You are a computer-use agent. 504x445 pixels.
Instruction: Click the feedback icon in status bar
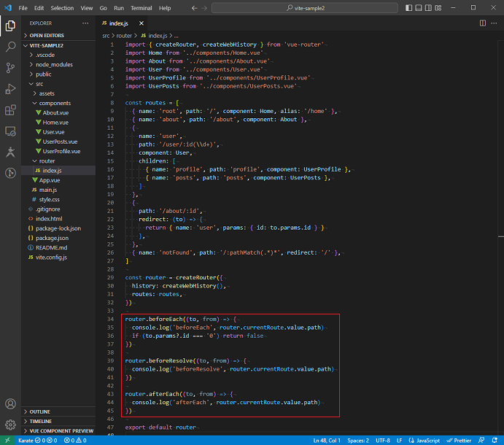click(x=481, y=440)
